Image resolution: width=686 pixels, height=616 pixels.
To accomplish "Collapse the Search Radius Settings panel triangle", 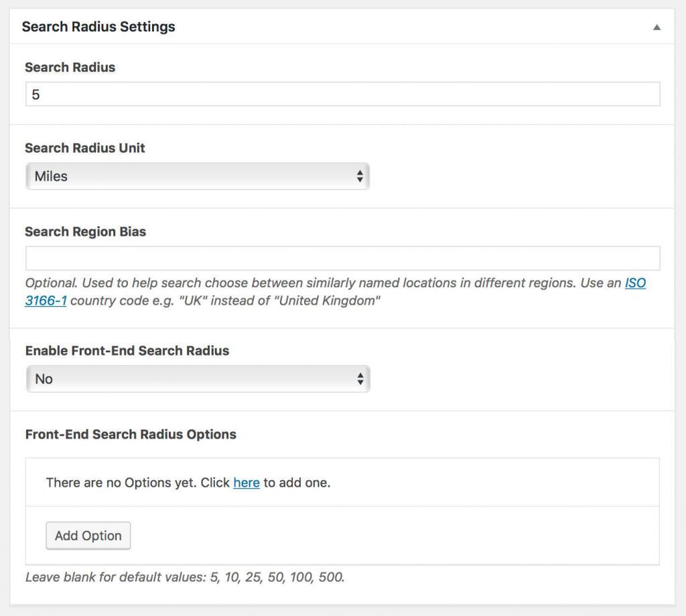I will 657,27.
